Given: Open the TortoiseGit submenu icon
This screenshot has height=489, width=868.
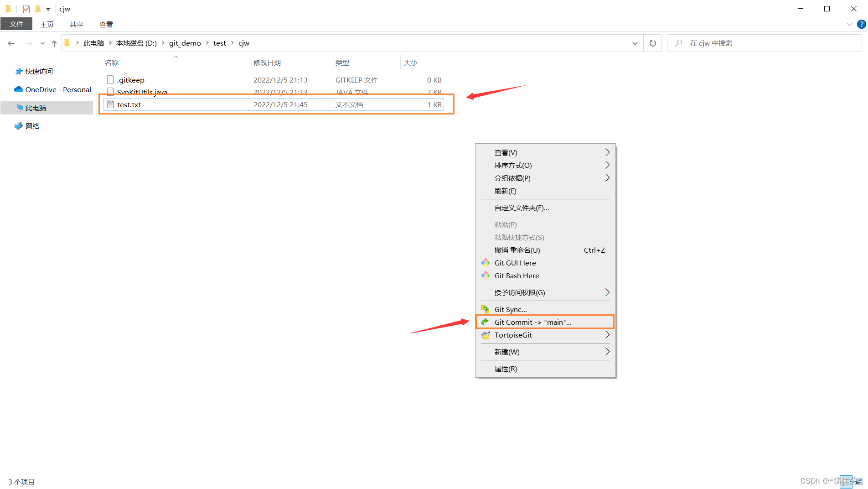Looking at the screenshot, I should click(485, 335).
